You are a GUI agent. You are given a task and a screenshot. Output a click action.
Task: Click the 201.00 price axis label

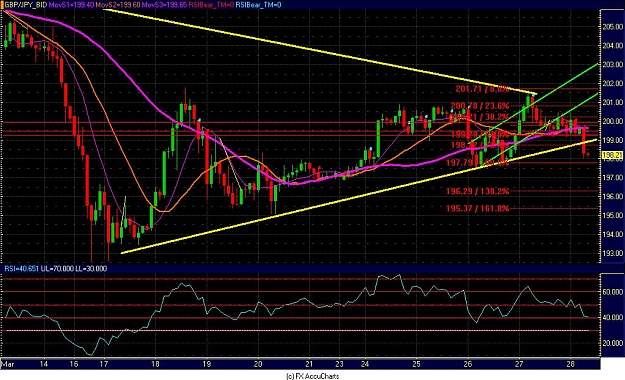tap(613, 102)
